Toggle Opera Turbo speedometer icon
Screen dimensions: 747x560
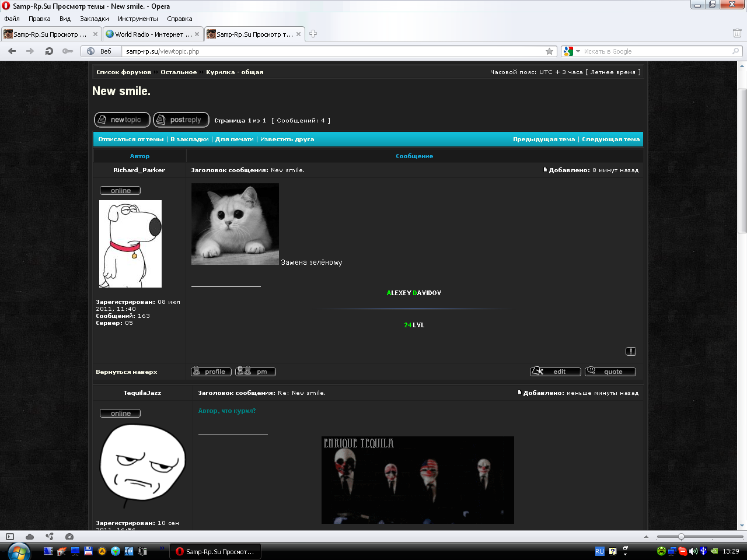[69, 537]
